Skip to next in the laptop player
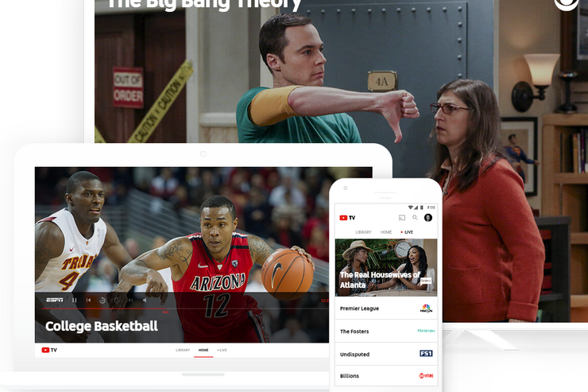This screenshot has height=392, width=588. pyautogui.click(x=130, y=300)
